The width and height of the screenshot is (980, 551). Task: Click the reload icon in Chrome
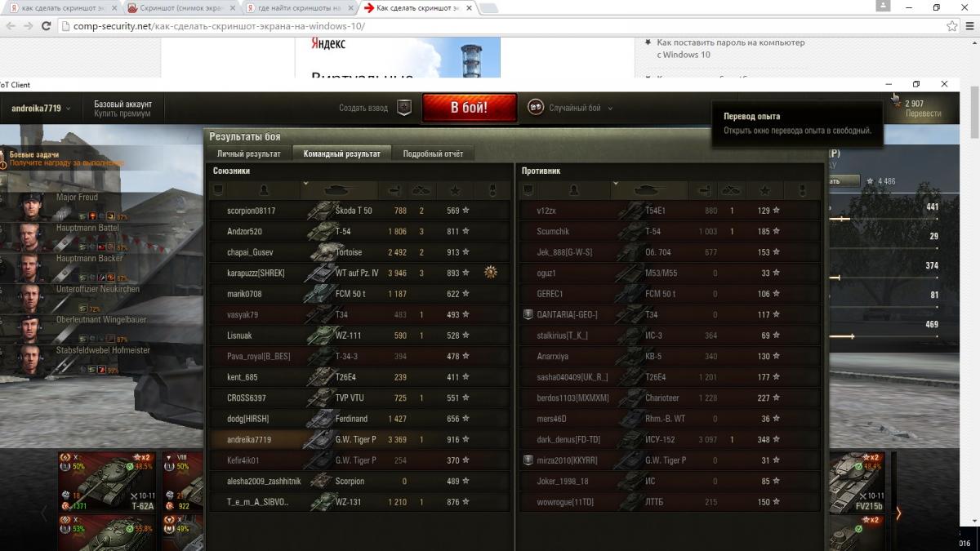point(48,25)
